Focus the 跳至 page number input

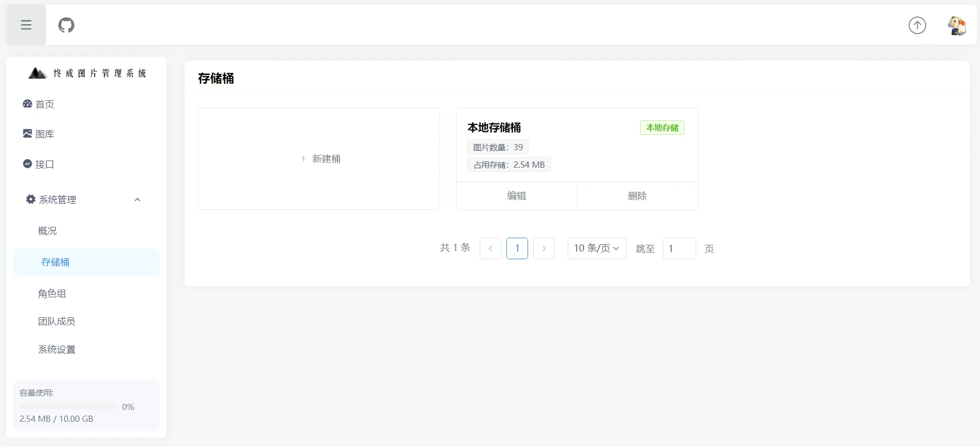pyautogui.click(x=679, y=248)
